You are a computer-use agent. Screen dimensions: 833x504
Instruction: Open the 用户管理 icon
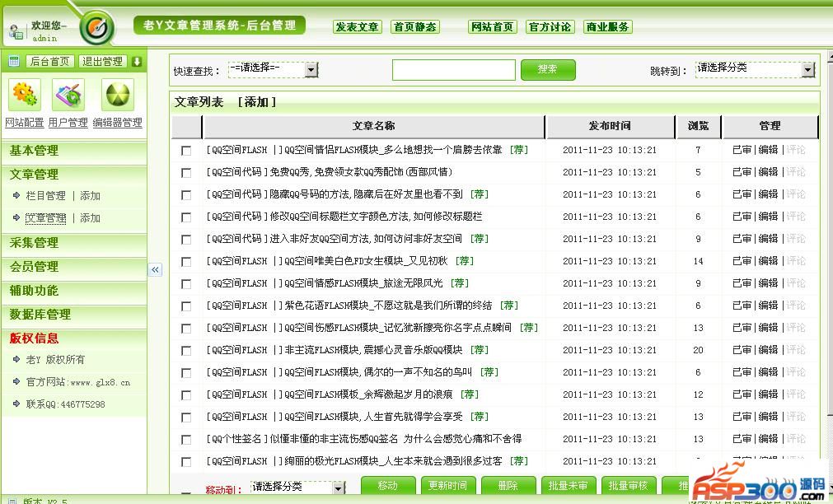[x=68, y=95]
